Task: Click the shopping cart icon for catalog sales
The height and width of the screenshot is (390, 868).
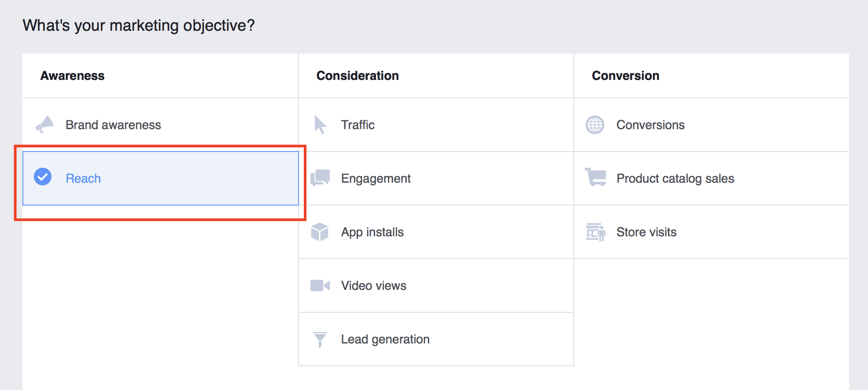Action: 595,177
